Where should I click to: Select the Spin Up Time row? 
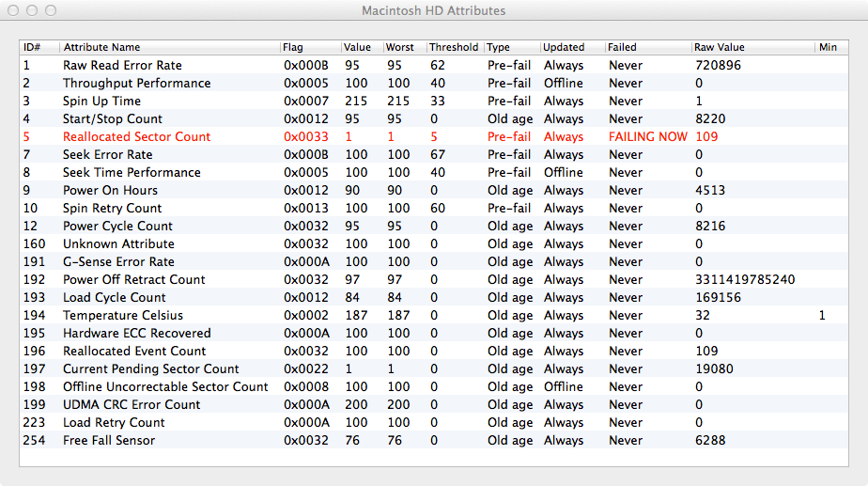(434, 102)
